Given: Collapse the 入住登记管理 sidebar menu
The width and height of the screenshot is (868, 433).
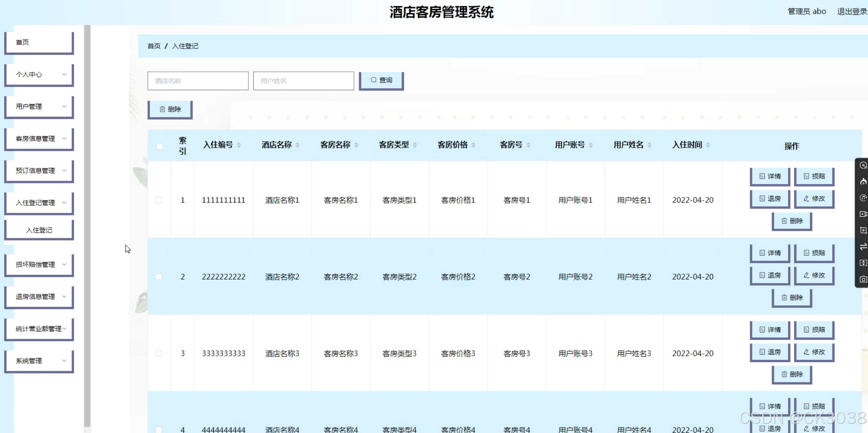Looking at the screenshot, I should [39, 203].
